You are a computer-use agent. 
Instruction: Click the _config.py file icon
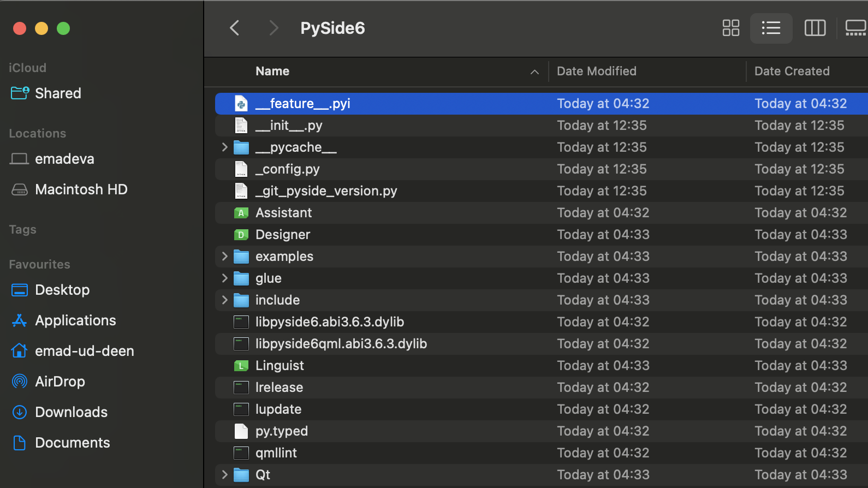point(241,169)
